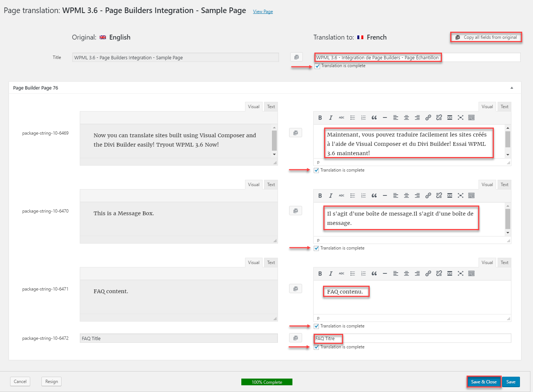533x392 pixels.
Task: Copy package-string-10-6472 FAQ Title from original
Action: pos(296,338)
